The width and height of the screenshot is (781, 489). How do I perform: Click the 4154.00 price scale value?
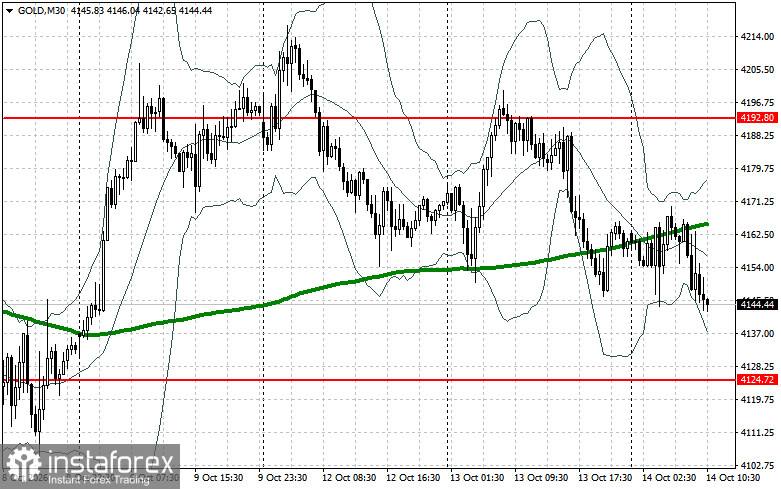pos(757,267)
